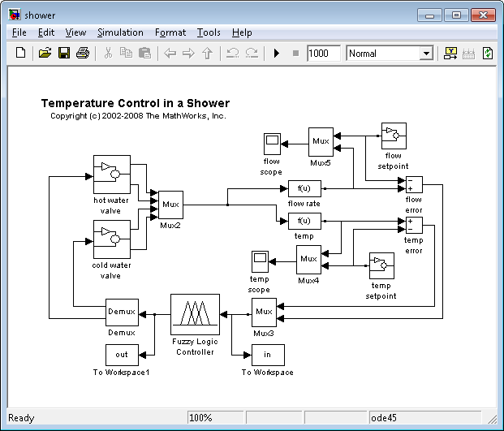Viewport: 504px width, 431px height.
Task: Select the Demux block
Action: 122,312
